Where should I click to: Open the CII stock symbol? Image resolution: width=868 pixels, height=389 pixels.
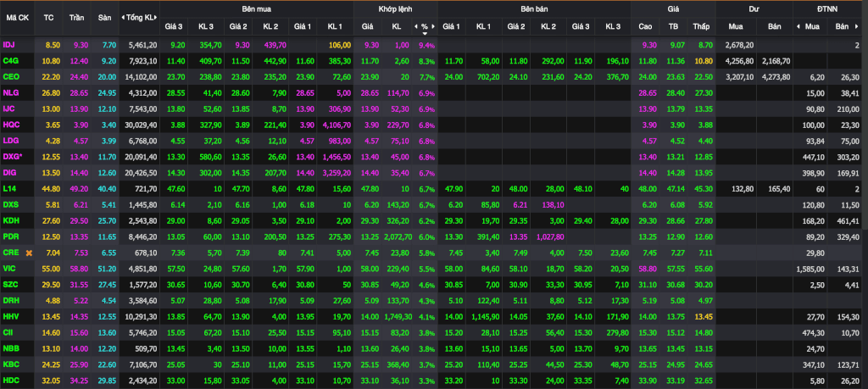tap(8, 333)
